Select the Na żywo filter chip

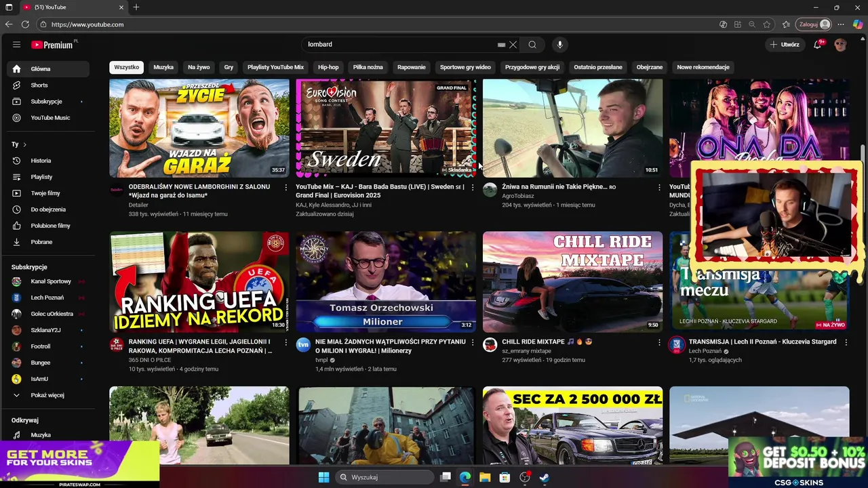199,67
